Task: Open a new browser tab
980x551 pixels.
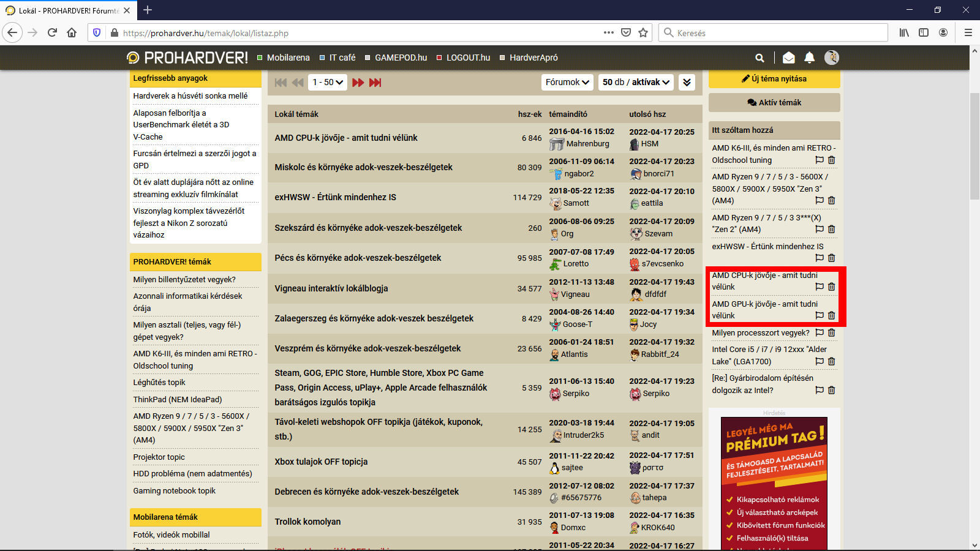Action: [148, 10]
